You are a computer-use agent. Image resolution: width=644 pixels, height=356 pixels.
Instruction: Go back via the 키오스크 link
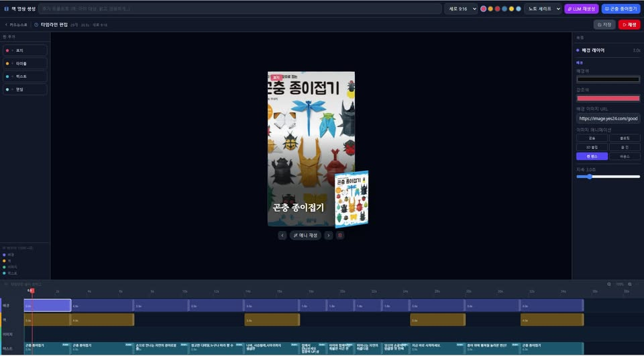tap(16, 25)
